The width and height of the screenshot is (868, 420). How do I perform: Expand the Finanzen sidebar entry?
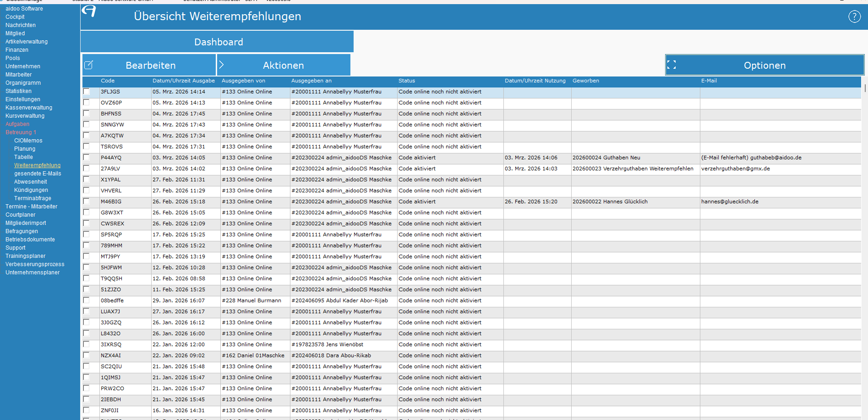[16, 50]
